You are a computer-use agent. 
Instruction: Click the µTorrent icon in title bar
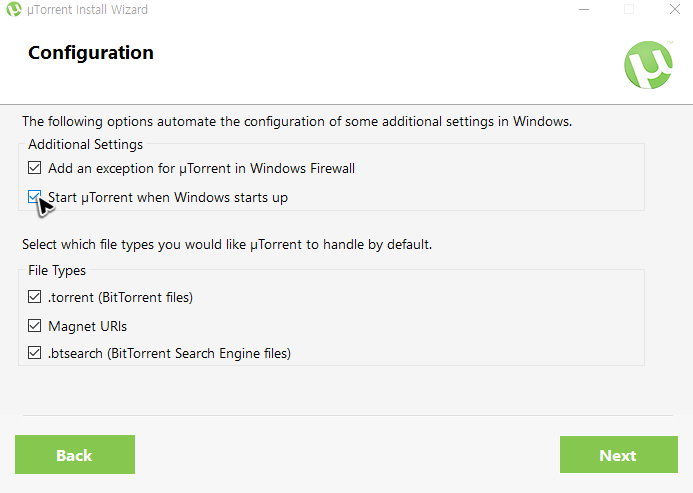point(14,9)
